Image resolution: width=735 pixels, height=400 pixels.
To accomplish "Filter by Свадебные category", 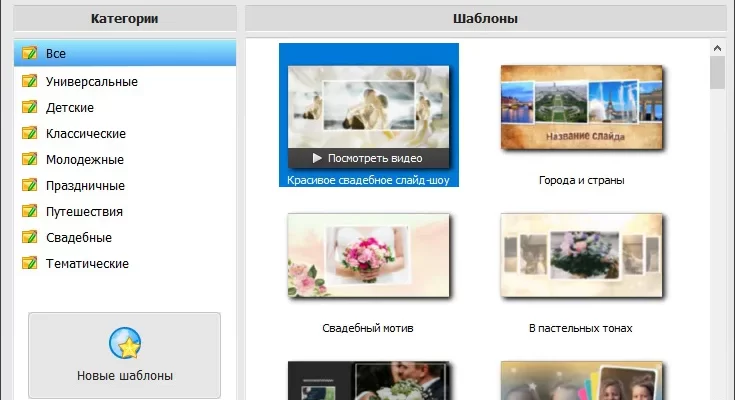I will click(x=125, y=237).
